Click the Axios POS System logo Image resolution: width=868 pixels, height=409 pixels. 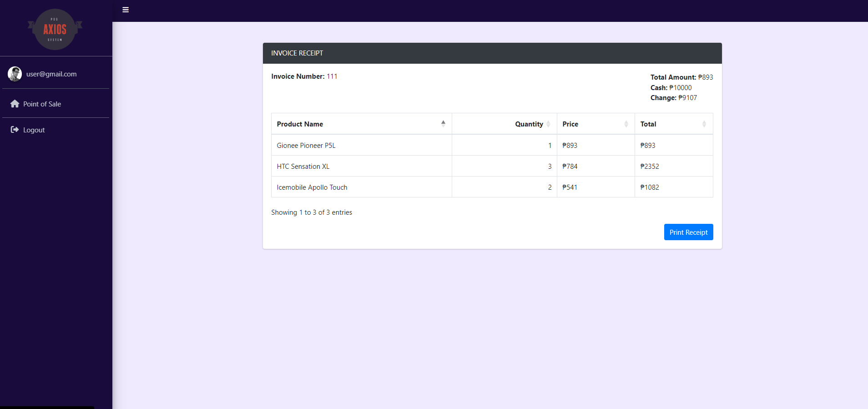55,29
